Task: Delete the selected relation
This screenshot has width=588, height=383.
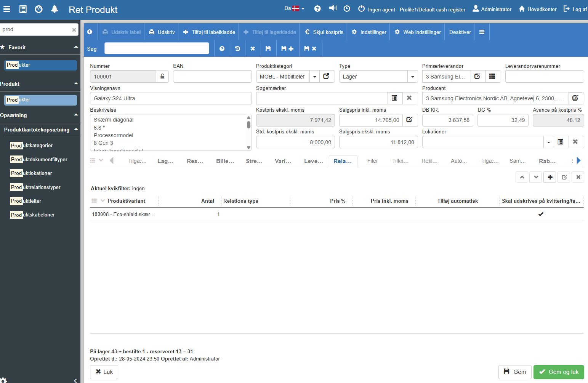Action: click(578, 177)
